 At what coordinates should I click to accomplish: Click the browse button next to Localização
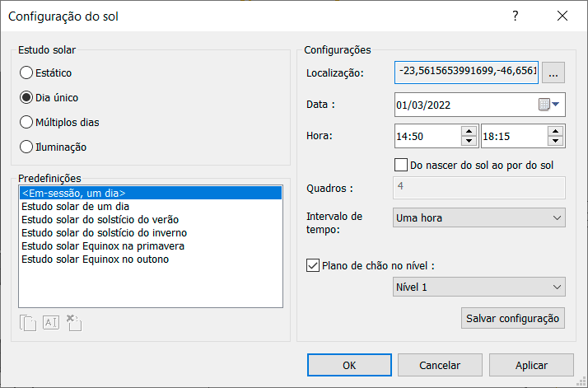pyautogui.click(x=553, y=73)
